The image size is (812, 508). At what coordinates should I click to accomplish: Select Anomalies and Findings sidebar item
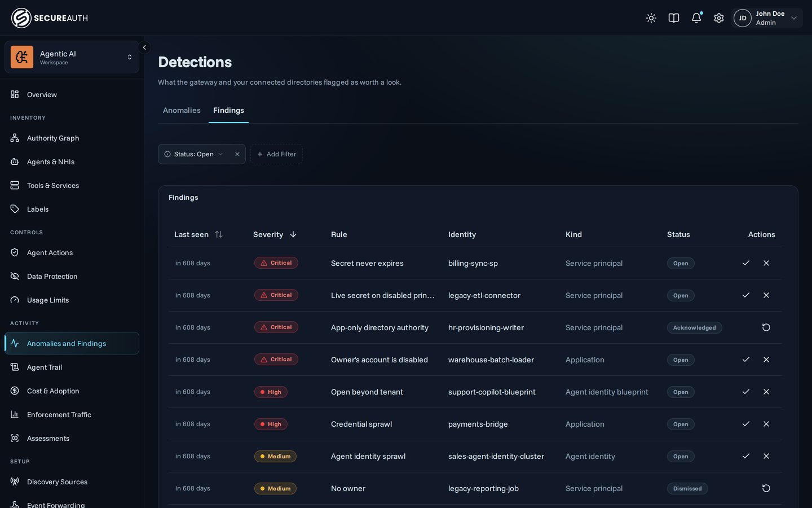(x=72, y=343)
